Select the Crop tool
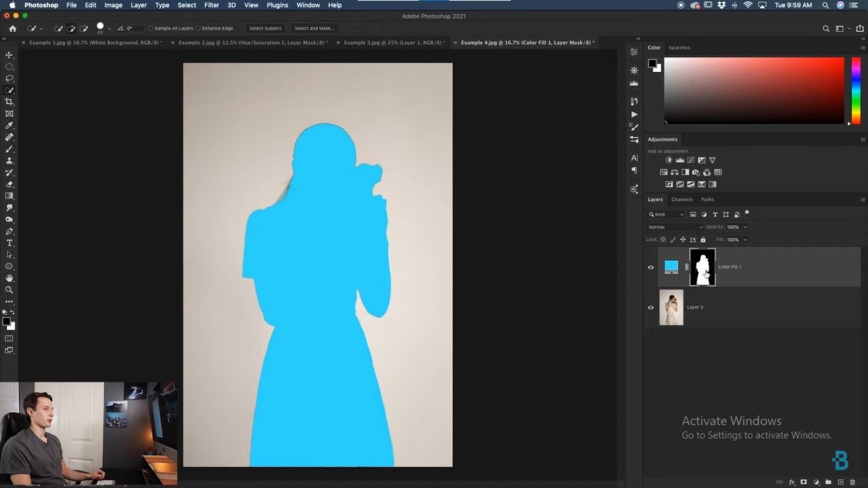The image size is (868, 488). tap(9, 102)
